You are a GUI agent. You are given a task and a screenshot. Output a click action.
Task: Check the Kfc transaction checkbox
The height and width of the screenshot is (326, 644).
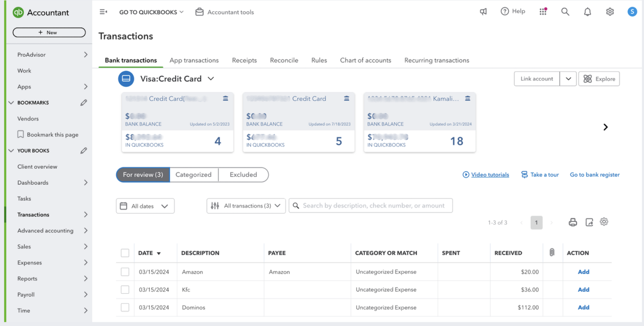point(125,289)
